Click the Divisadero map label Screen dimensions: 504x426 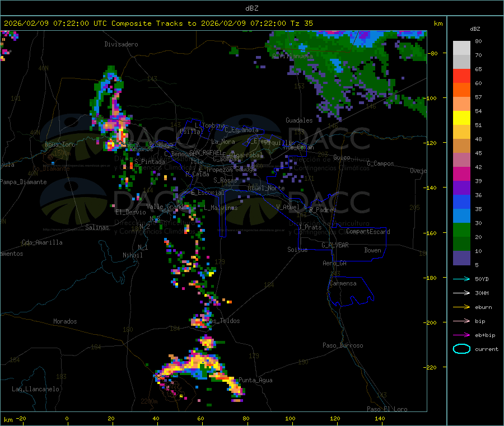coord(121,44)
